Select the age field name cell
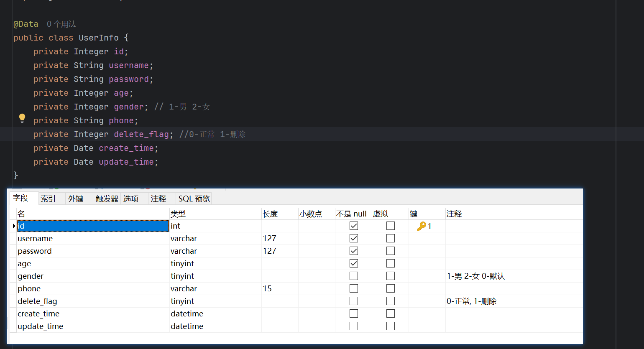Screen dimensions: 644x349 coord(93,264)
